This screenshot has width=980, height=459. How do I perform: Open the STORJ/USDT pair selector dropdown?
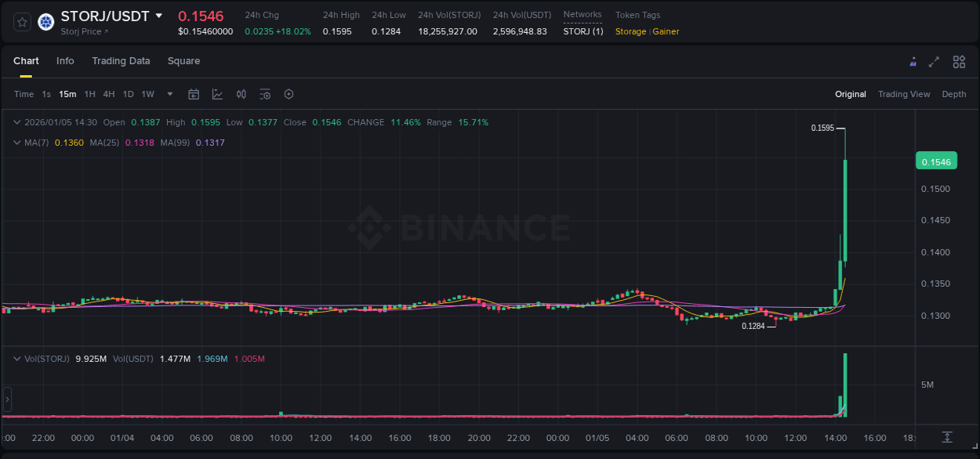[x=160, y=15]
